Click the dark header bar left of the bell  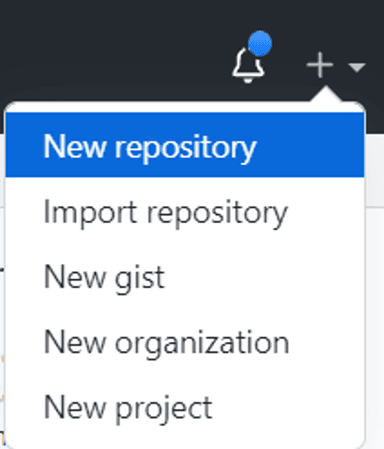[113, 50]
